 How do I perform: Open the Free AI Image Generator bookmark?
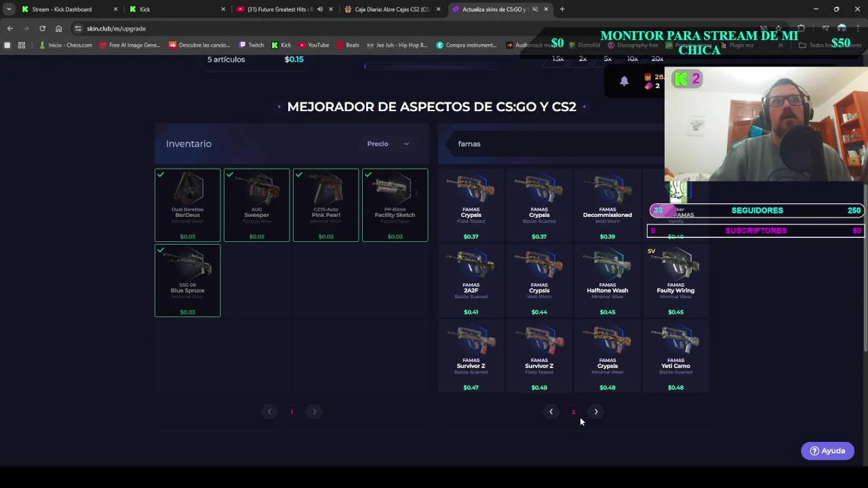(x=130, y=45)
